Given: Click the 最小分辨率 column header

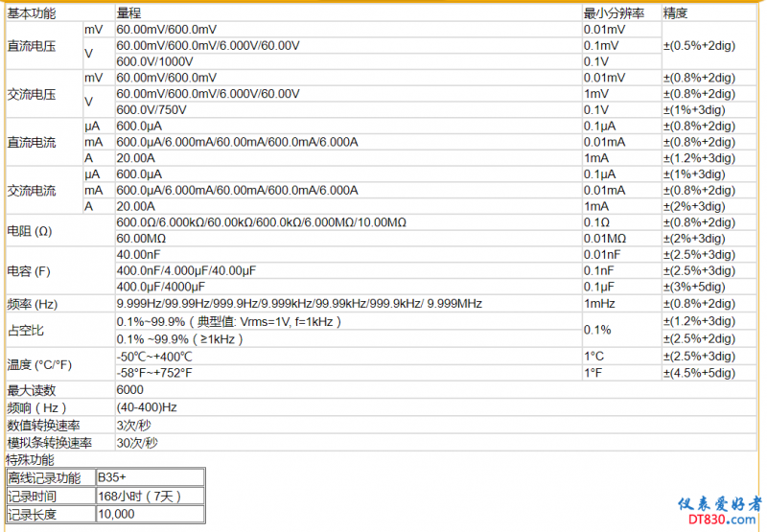Looking at the screenshot, I should point(614,13).
